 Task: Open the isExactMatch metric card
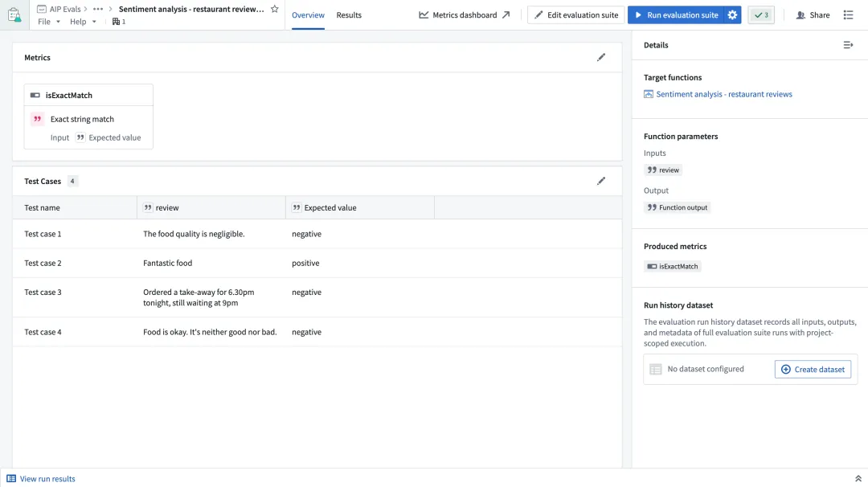click(88, 117)
